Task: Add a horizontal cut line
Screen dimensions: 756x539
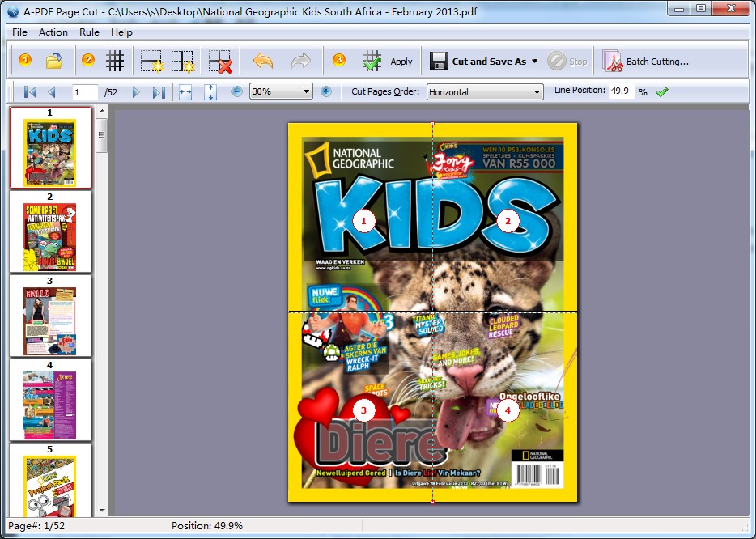Action: tap(152, 62)
